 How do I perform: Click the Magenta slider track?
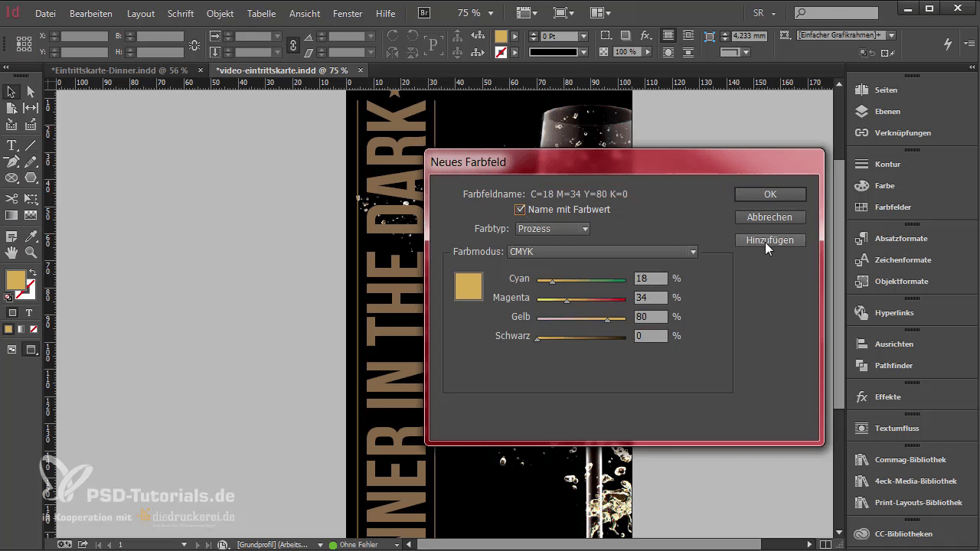582,298
